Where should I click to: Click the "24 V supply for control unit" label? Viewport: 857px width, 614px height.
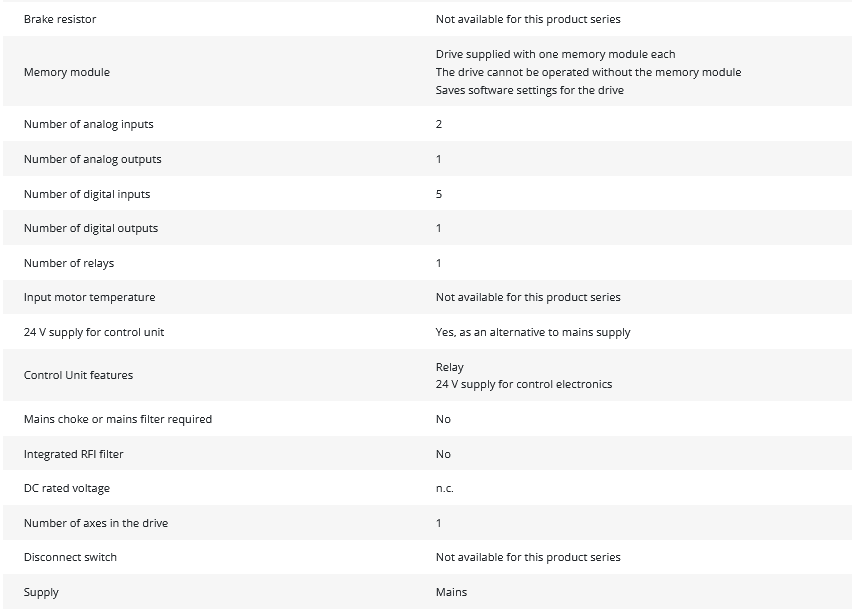(x=96, y=332)
